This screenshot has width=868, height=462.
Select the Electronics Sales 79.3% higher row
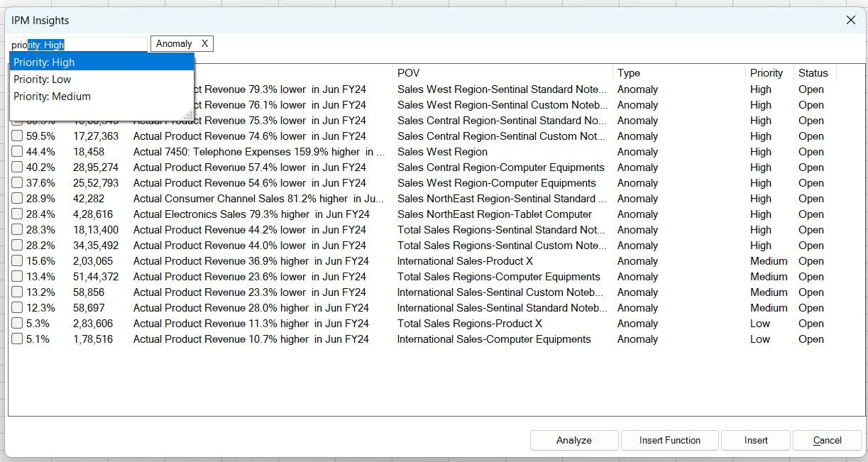tap(251, 214)
